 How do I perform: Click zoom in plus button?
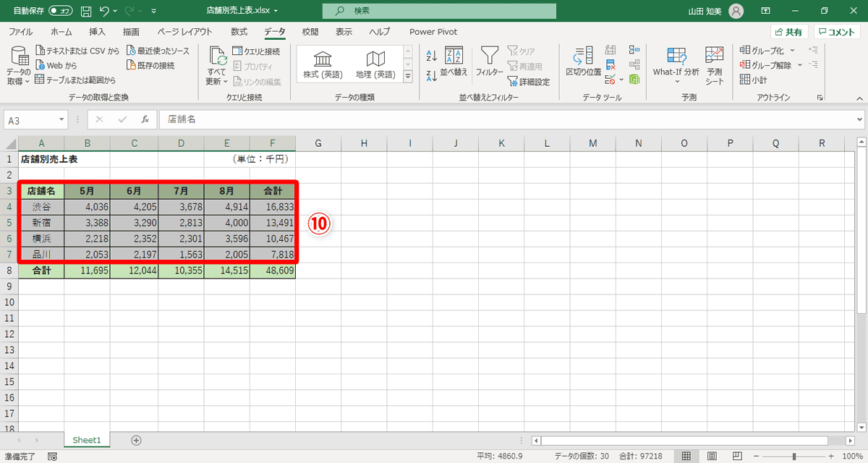tap(833, 456)
